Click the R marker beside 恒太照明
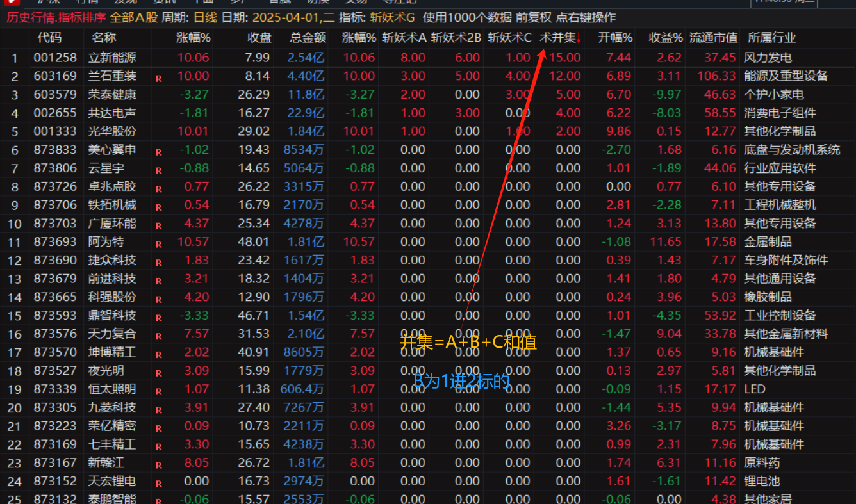856x504 pixels. point(158,391)
